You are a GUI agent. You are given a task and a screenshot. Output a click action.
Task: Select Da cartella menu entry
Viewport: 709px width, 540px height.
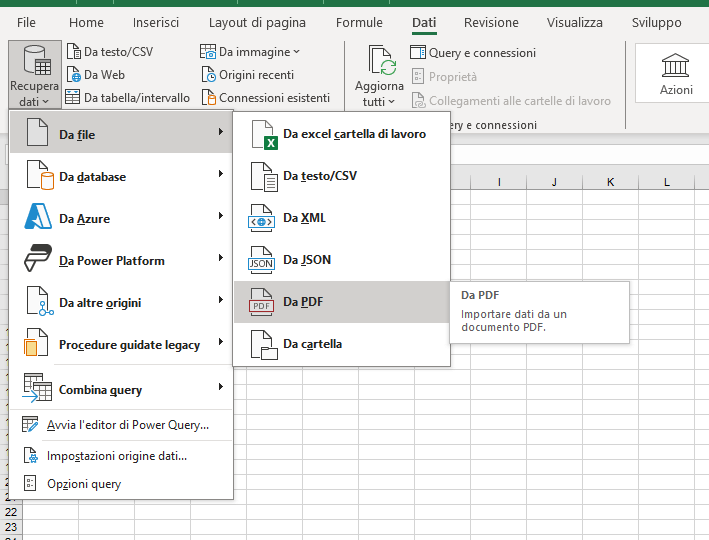click(x=312, y=344)
